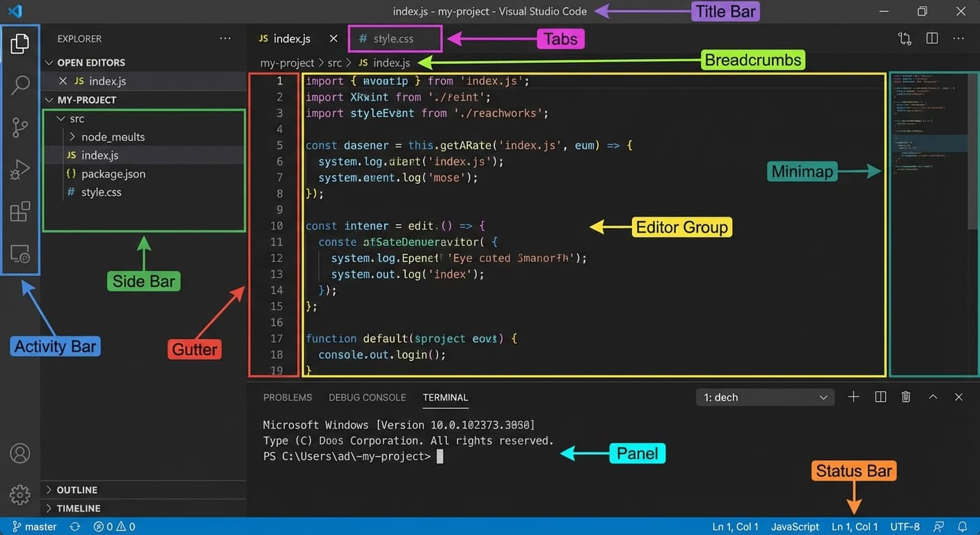Screen dimensions: 980x535
Task: Open the Extensions view
Action: [x=20, y=211]
